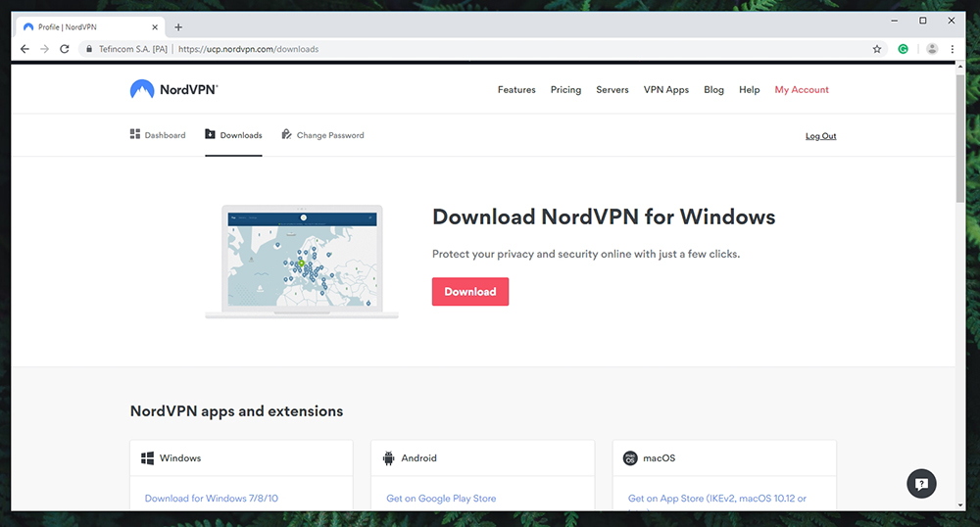
Task: Open the chat help bubble
Action: tap(921, 483)
